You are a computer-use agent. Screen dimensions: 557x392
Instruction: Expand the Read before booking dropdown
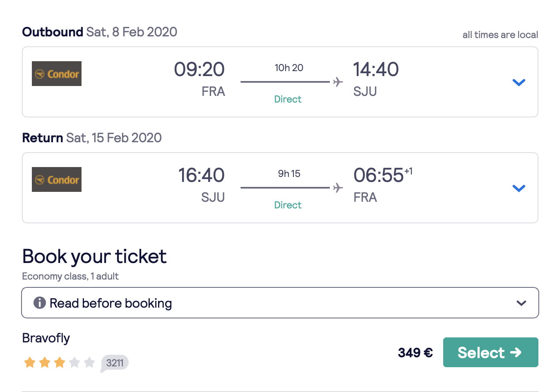click(x=280, y=303)
